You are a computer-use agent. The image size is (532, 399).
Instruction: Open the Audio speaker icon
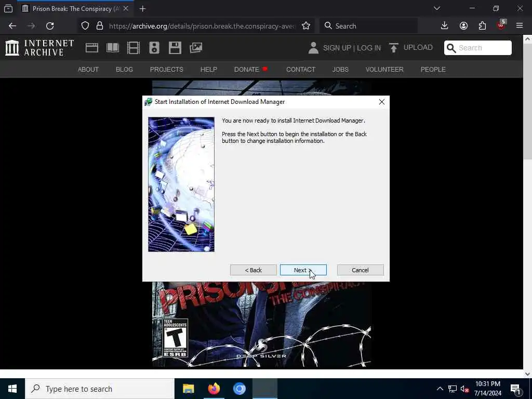coord(154,48)
